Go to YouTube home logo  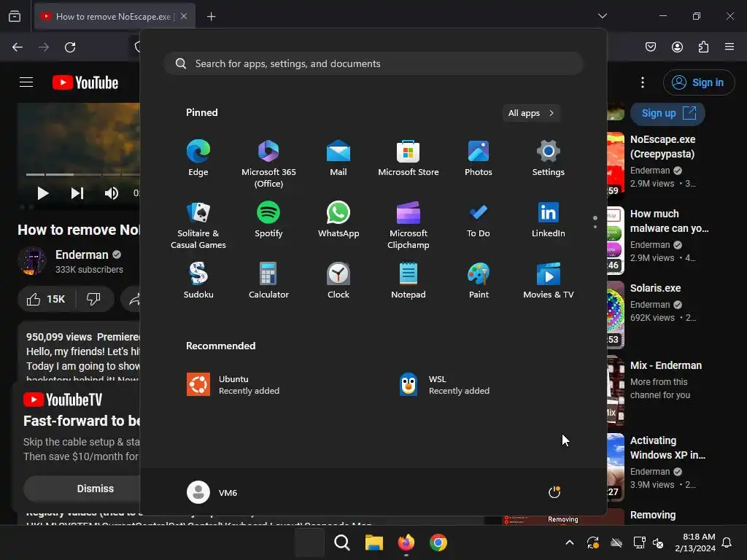(x=85, y=82)
